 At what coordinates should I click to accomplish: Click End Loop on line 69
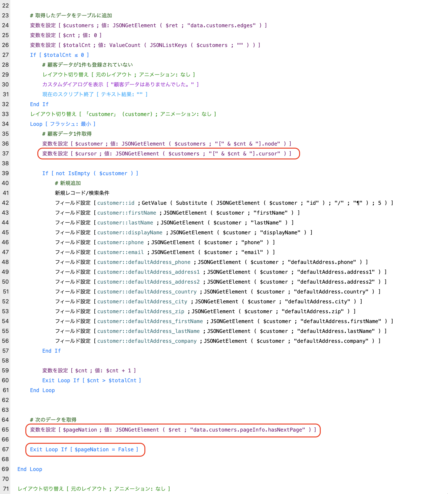tap(30, 469)
